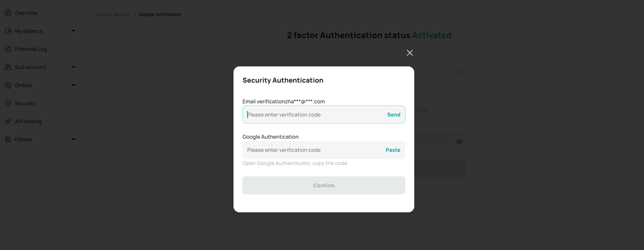Expand the Orders dropdown arrow
Image resolution: width=644 pixels, height=250 pixels.
[x=73, y=85]
